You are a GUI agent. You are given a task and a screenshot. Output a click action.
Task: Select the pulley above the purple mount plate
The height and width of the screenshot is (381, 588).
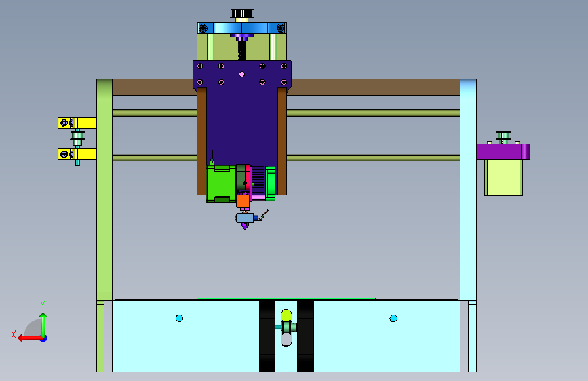point(503,136)
